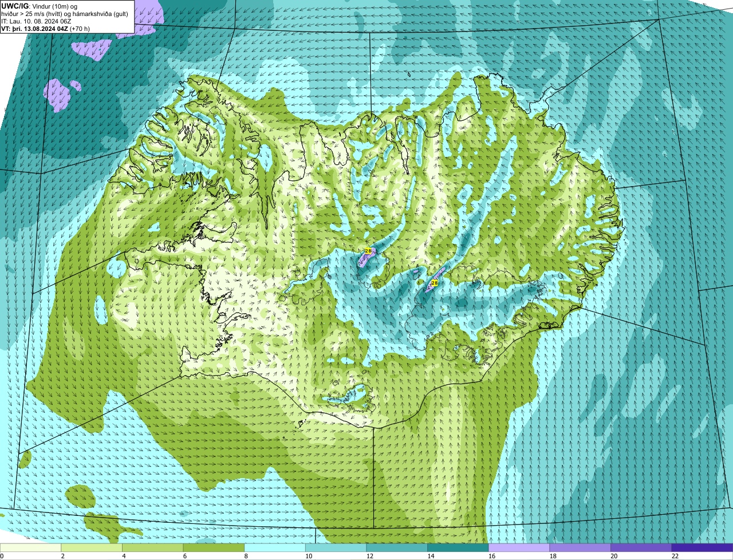Click the legend scale label '10'
The image size is (733, 560).
309,556
